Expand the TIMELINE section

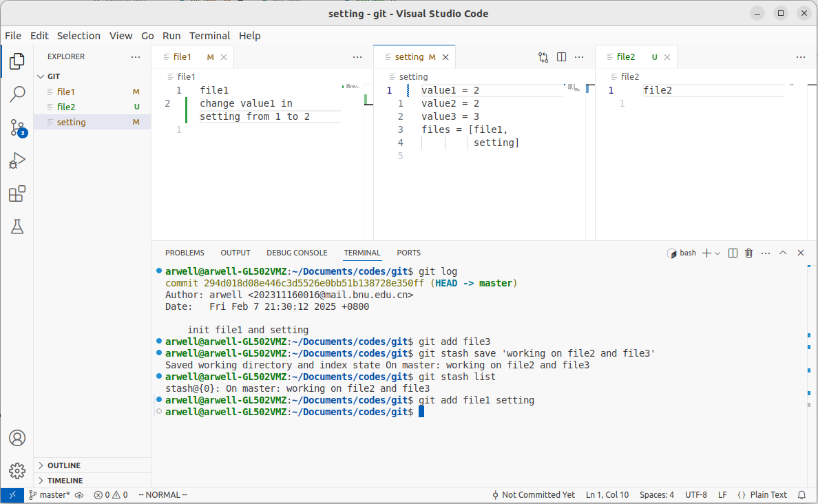(65, 481)
